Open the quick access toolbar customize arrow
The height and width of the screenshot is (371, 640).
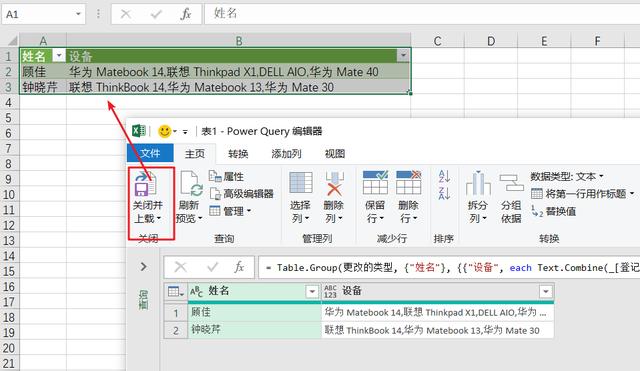click(185, 132)
